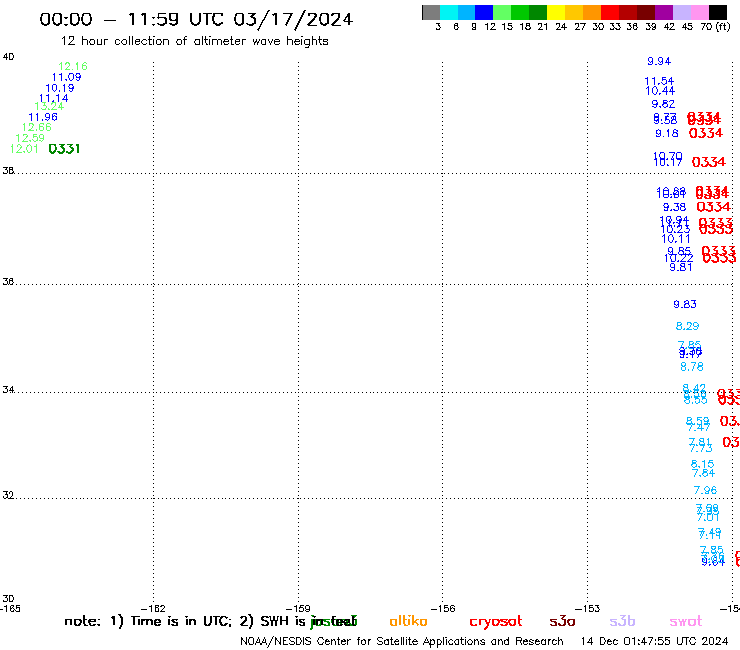Click the longitude axis label -162

click(x=153, y=609)
